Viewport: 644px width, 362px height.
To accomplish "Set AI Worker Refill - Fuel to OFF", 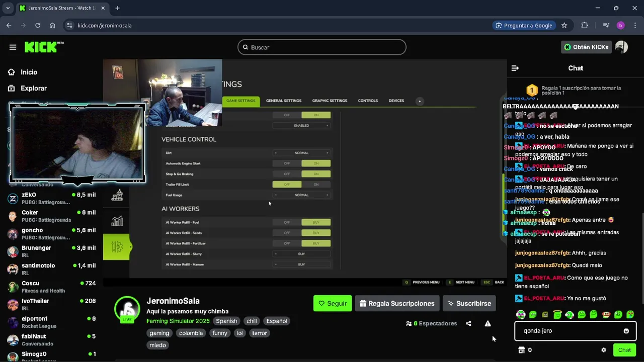I will 287,222.
